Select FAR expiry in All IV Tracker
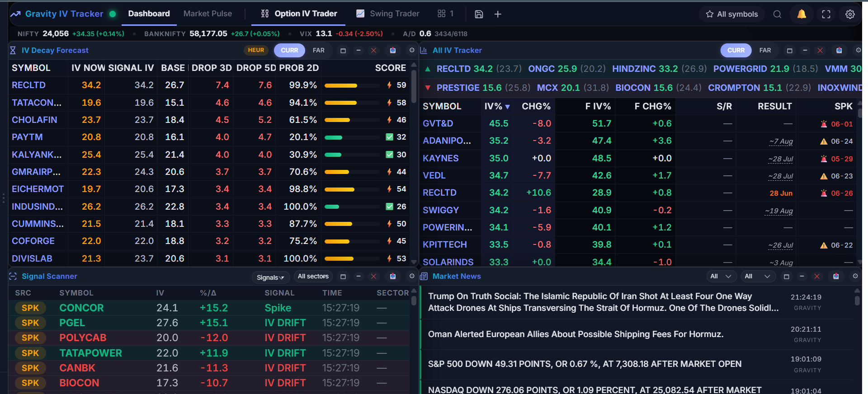The image size is (868, 394). [765, 50]
